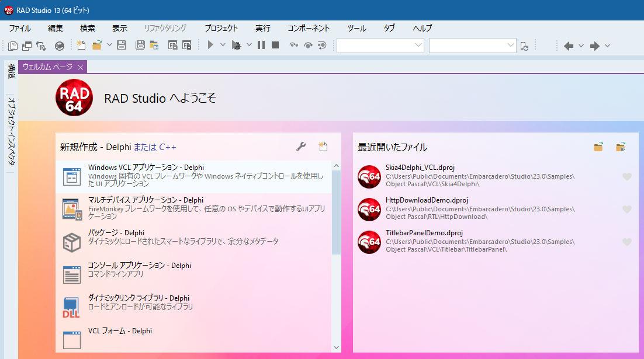Click the new item icon in 新規作成 header

(323, 147)
